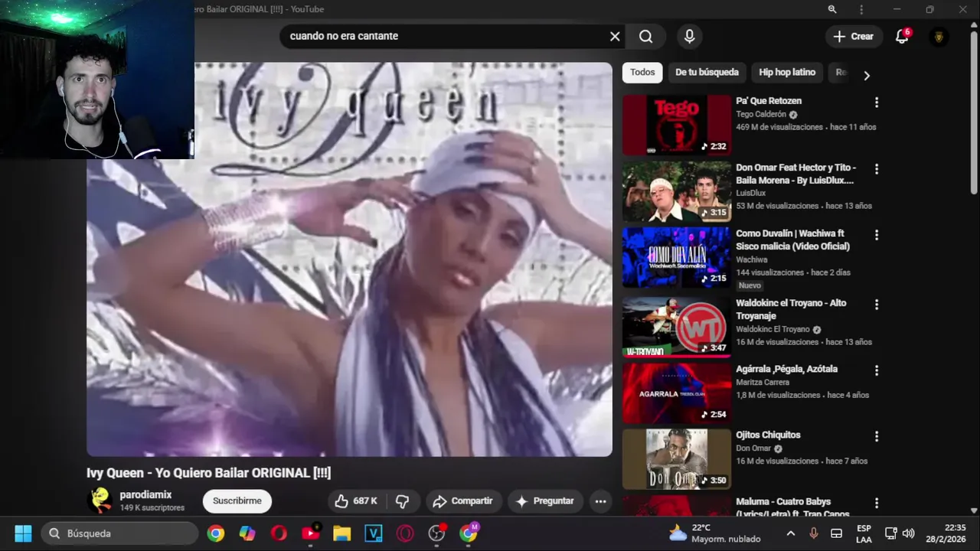This screenshot has height=551, width=980.
Task: Open the notifications bell
Action: 902,36
